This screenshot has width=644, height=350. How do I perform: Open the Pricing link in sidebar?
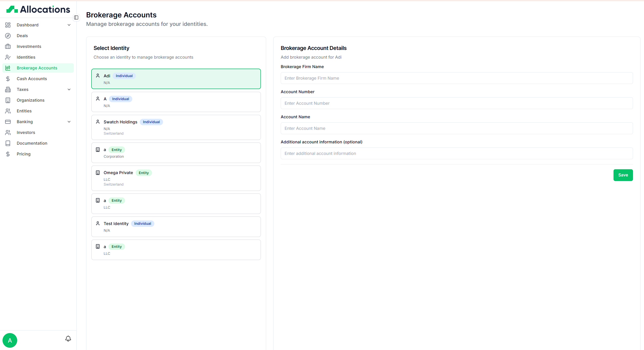click(x=23, y=154)
